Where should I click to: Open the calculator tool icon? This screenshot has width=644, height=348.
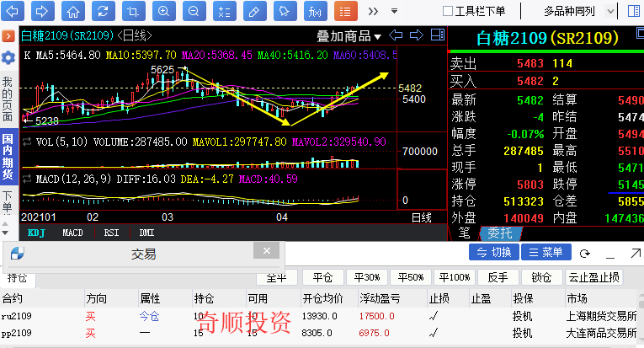pos(224,11)
